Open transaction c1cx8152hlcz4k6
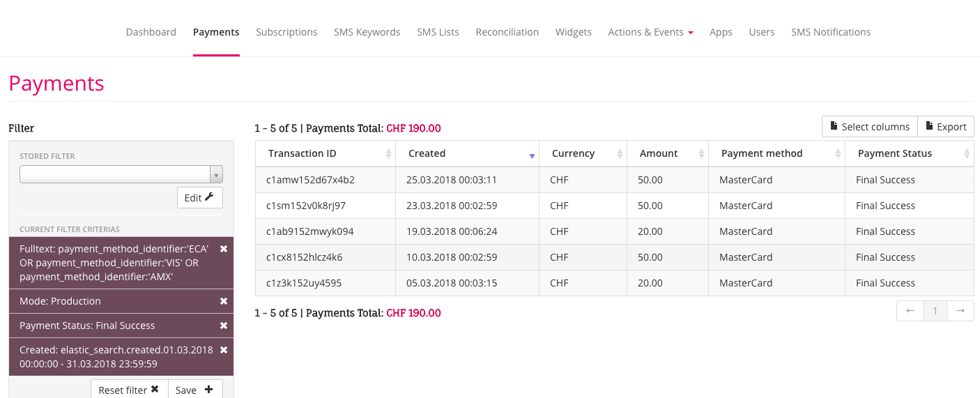Viewport: 980px width, 398px height. point(305,257)
